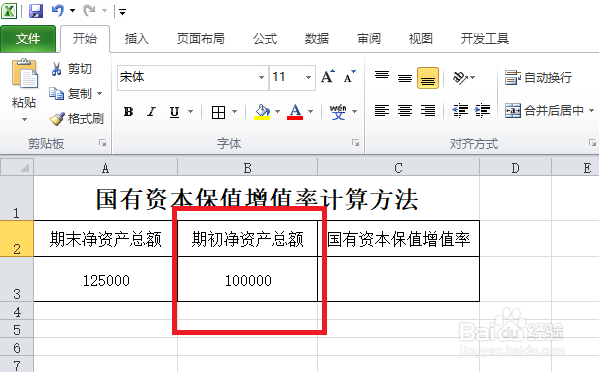599x372 pixels.
Task: Click the decrease font size icon
Action: click(x=349, y=77)
